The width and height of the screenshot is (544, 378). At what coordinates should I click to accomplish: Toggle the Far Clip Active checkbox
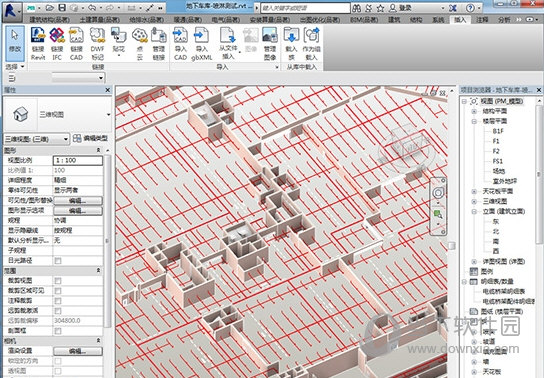pyautogui.click(x=58, y=311)
